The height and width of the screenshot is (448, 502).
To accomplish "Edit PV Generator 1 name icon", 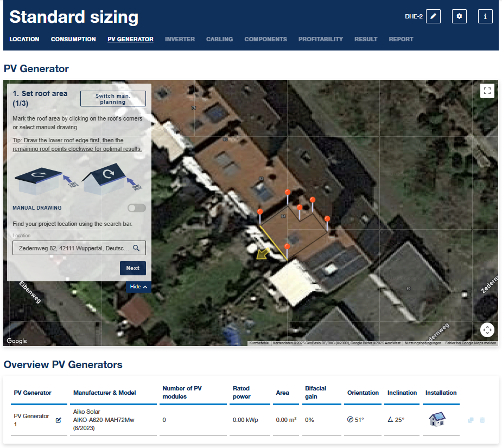I will coord(59,420).
